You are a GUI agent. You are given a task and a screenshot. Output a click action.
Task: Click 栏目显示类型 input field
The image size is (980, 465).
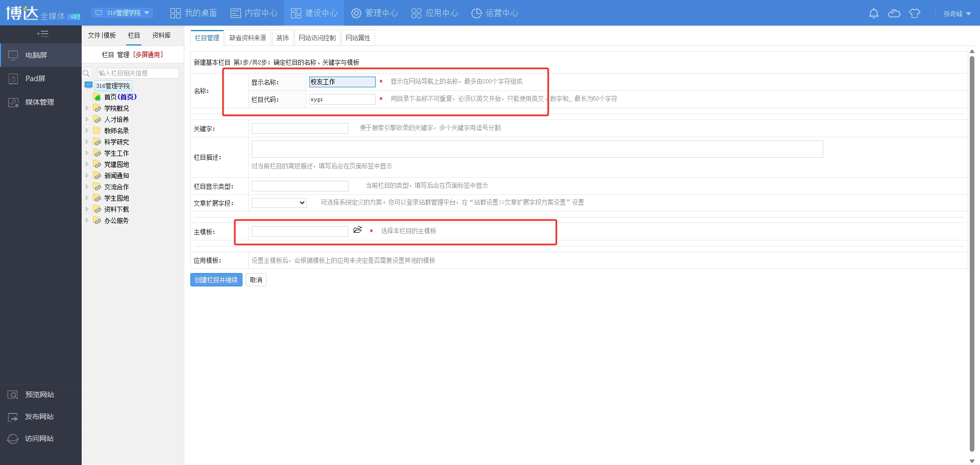(x=300, y=186)
